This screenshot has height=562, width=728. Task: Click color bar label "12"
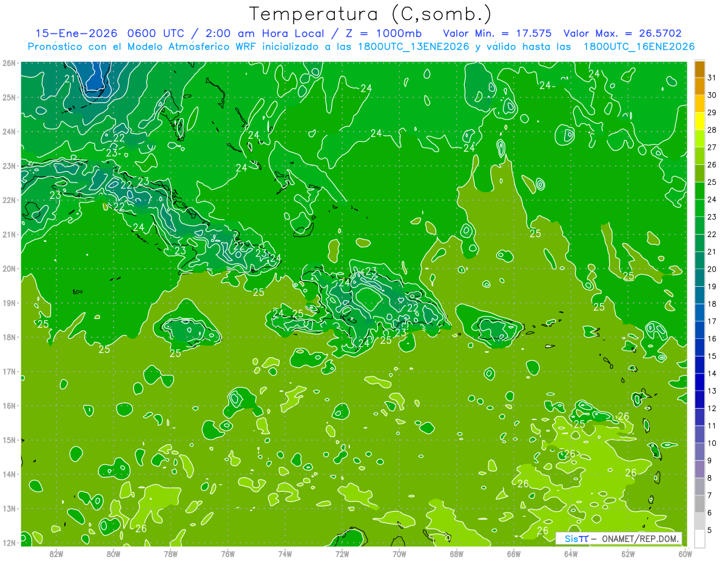click(712, 409)
